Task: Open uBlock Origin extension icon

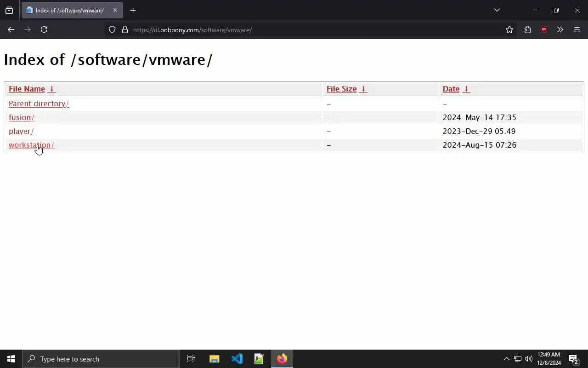Action: 544,29
